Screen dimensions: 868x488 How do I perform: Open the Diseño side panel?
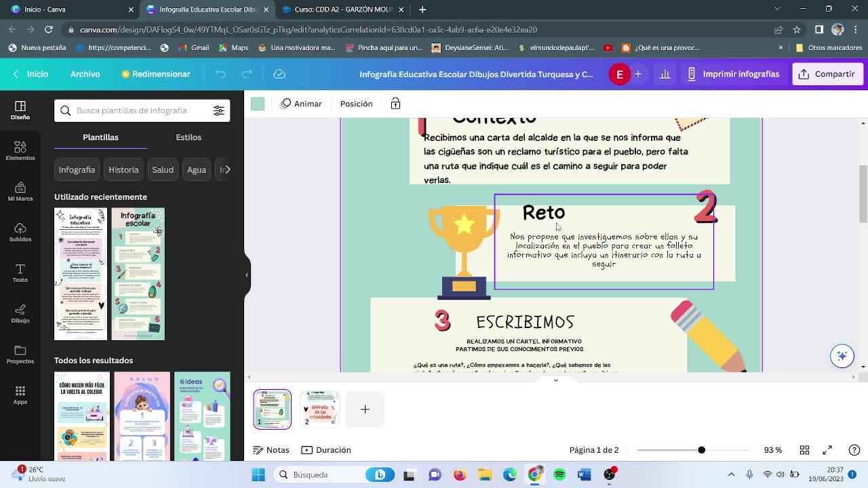point(20,110)
